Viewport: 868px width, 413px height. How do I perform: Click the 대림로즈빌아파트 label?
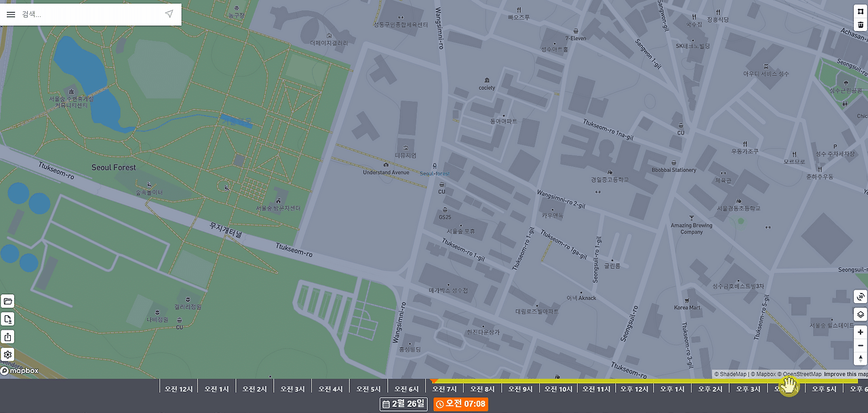coord(537,311)
